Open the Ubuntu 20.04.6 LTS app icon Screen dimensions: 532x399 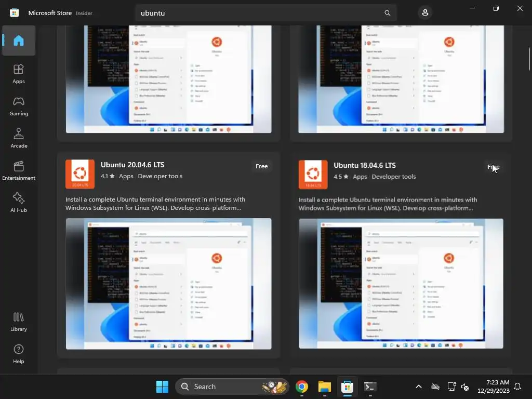[80, 174]
